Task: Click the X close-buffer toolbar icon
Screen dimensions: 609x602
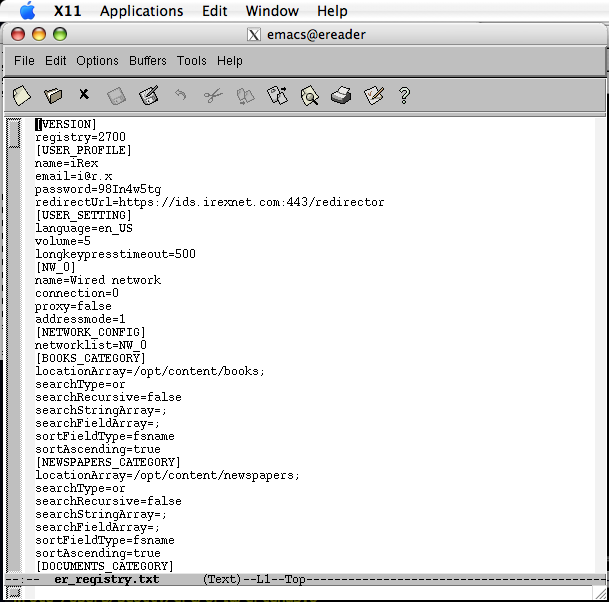Action: pyautogui.click(x=84, y=94)
